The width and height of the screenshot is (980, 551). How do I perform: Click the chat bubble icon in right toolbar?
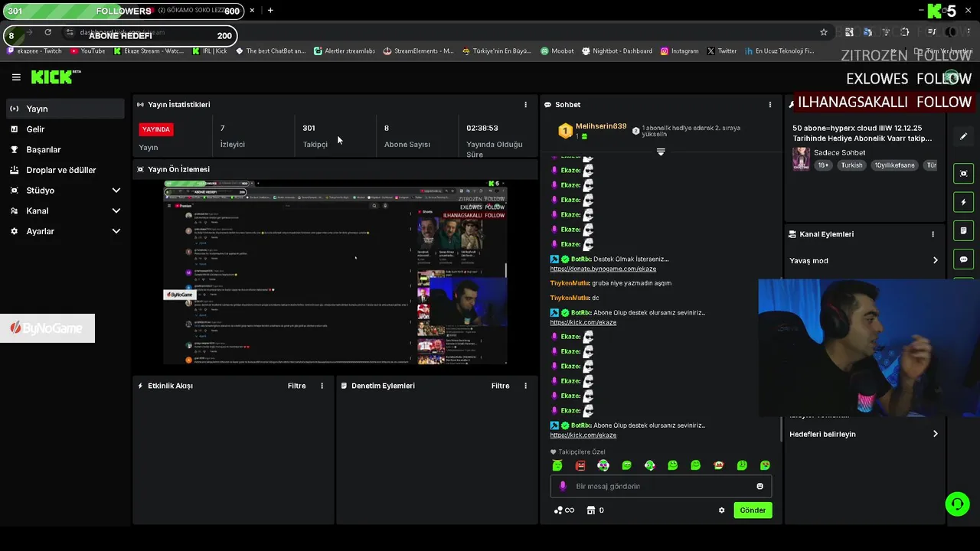click(964, 259)
